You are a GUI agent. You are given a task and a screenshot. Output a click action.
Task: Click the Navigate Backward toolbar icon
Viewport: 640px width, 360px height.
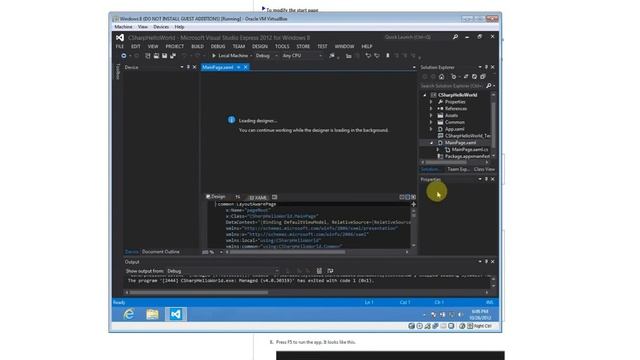[123, 56]
